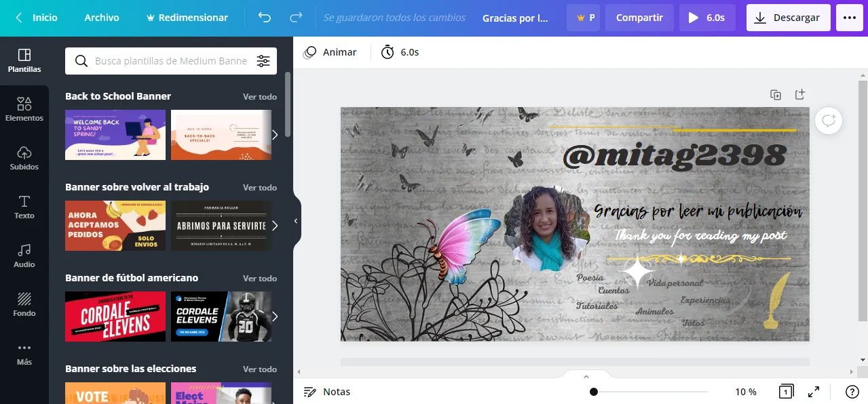Click Ver todo for Banner sobre las elecciones
The width and height of the screenshot is (868, 404).
(x=260, y=369)
